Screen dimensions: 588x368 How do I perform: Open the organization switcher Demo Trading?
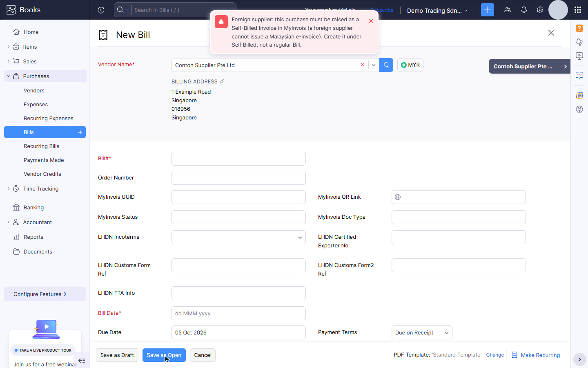coord(437,10)
